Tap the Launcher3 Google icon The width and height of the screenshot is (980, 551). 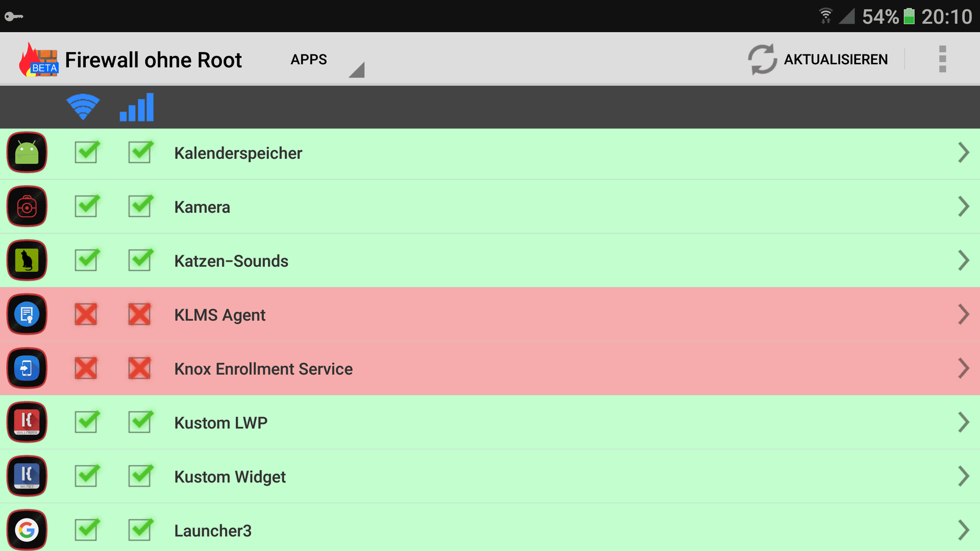coord(27,530)
